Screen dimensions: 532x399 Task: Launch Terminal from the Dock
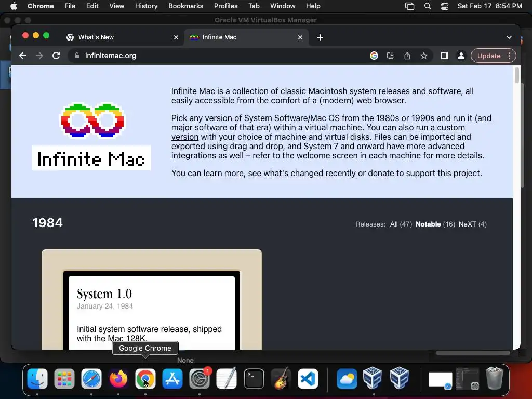254,379
